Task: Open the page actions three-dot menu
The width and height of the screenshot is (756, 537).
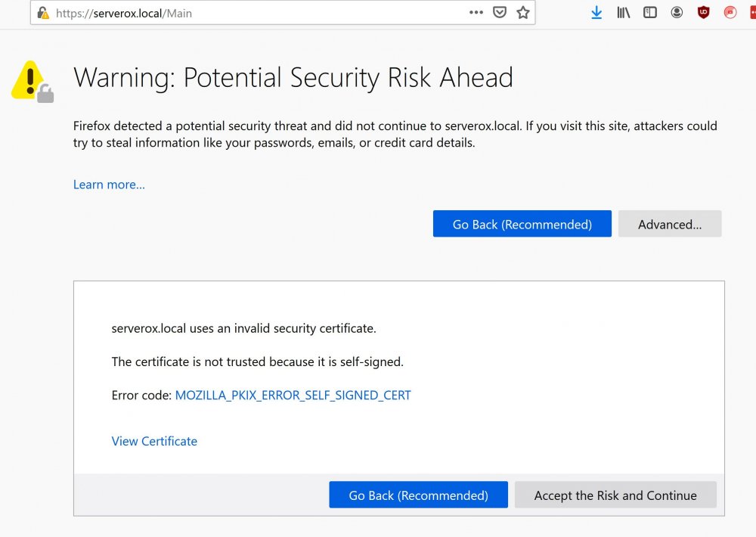Action: [x=476, y=13]
